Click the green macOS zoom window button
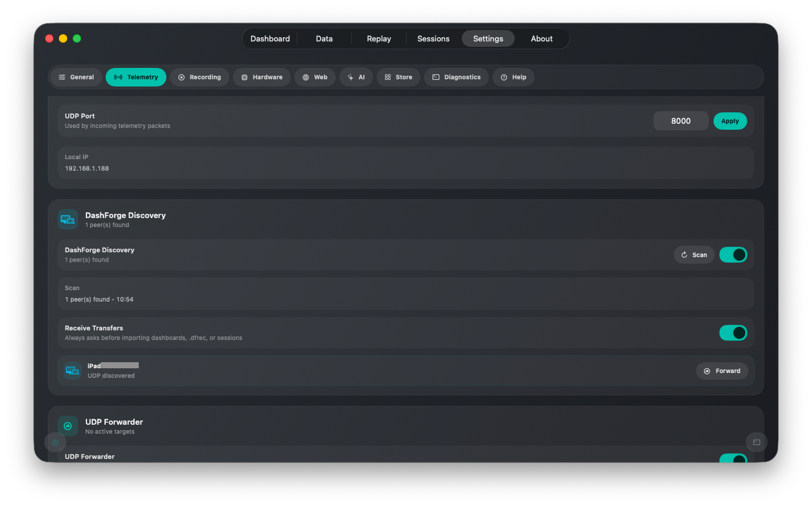This screenshot has width=812, height=507. click(77, 38)
